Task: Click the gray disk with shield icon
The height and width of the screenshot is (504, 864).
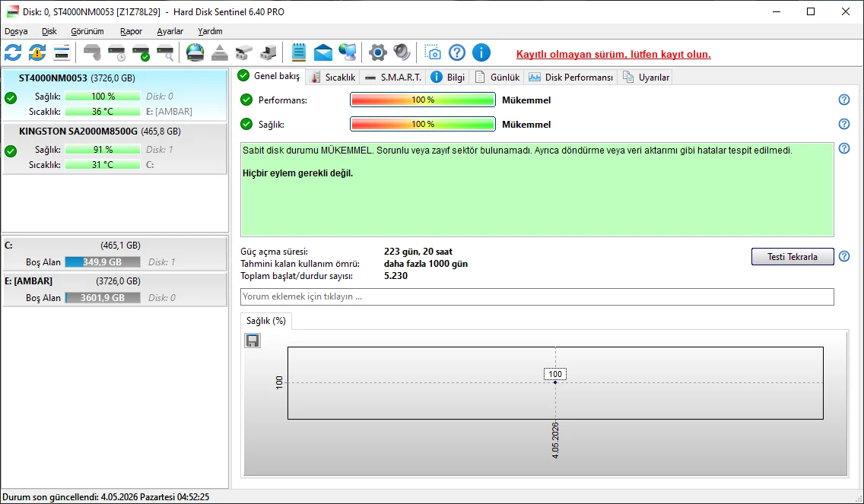Action: click(x=92, y=53)
